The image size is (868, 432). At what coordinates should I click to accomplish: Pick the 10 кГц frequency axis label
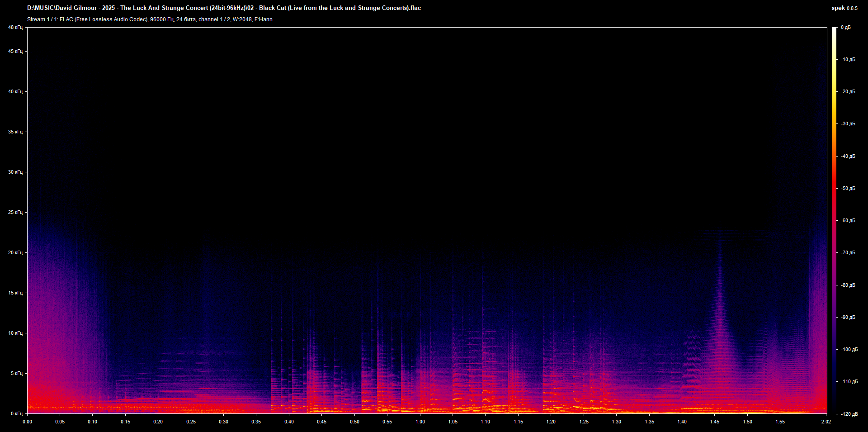pos(15,333)
